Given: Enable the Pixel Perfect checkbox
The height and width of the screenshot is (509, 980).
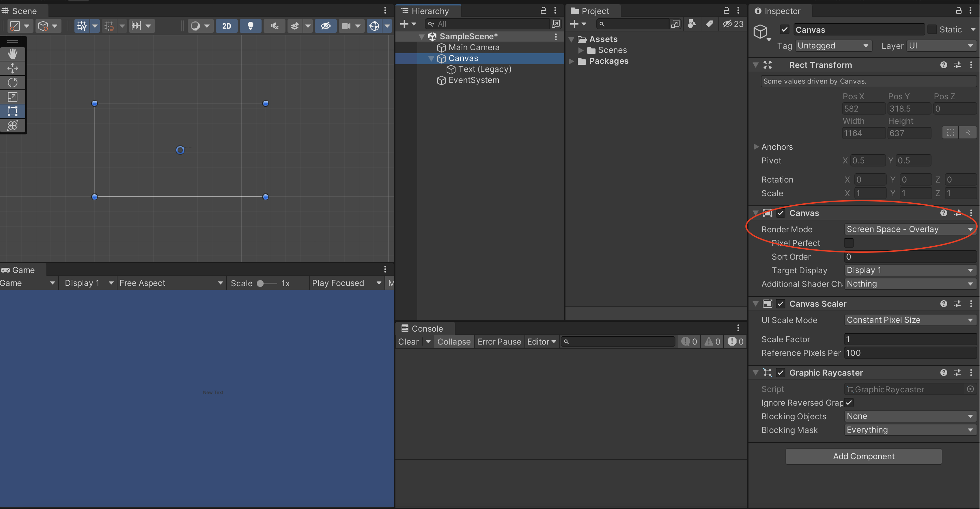Looking at the screenshot, I should tap(849, 243).
